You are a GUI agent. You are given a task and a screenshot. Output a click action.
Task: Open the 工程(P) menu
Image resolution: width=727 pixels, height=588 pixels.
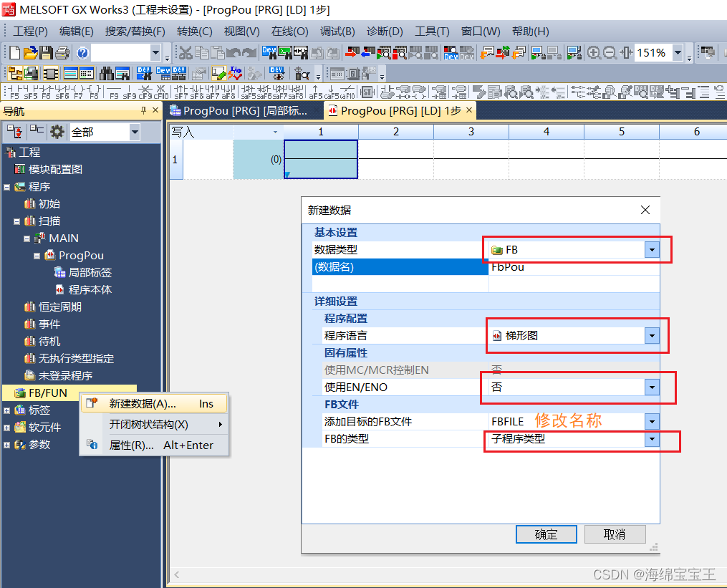click(x=30, y=32)
